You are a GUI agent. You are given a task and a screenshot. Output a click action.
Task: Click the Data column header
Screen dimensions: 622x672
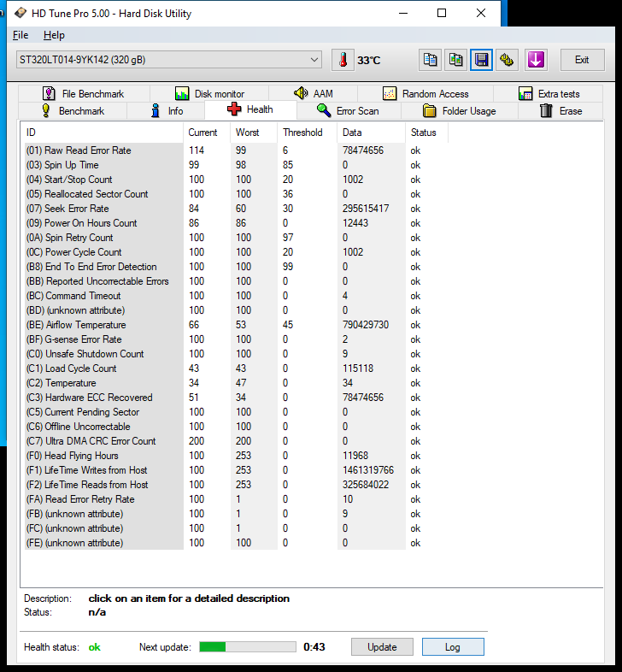point(371,133)
